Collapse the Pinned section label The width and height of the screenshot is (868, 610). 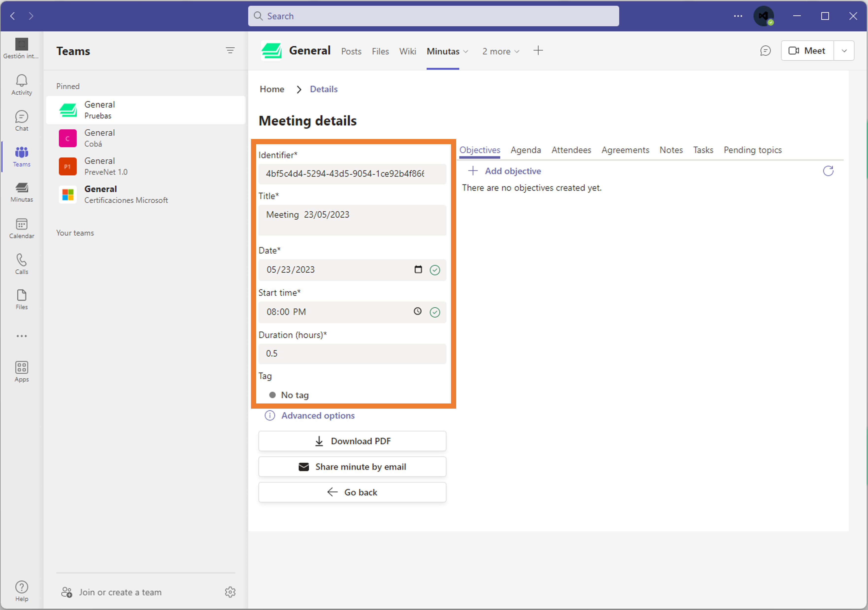coord(68,86)
